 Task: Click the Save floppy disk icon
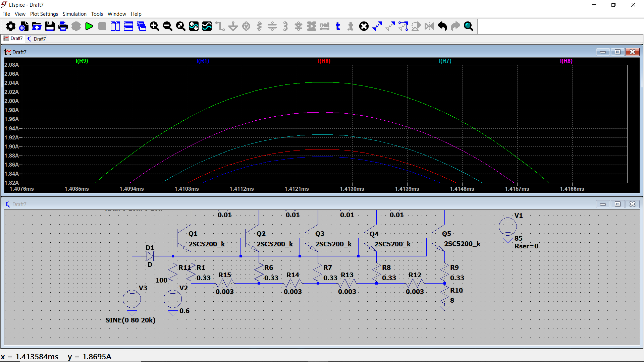point(50,26)
